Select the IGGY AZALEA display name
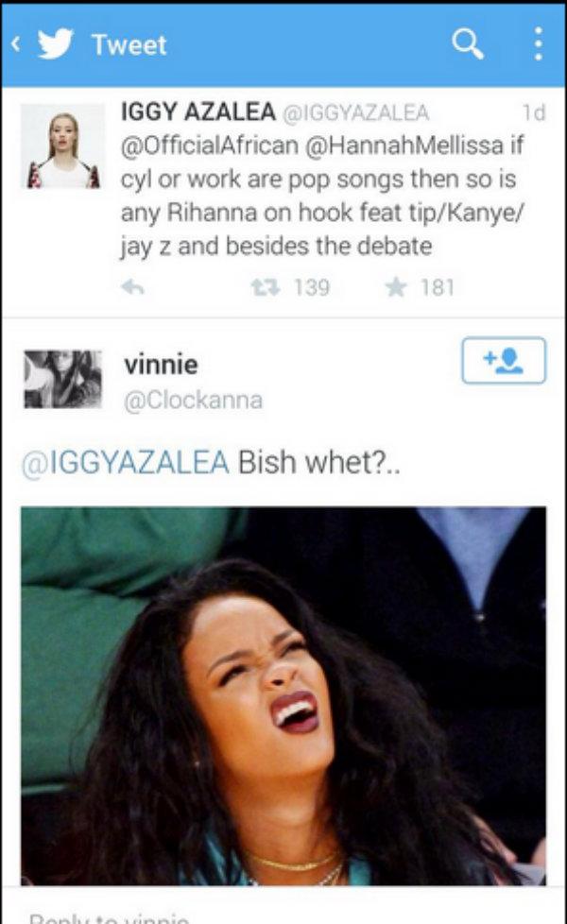Image resolution: width=567 pixels, height=924 pixels. 198,112
